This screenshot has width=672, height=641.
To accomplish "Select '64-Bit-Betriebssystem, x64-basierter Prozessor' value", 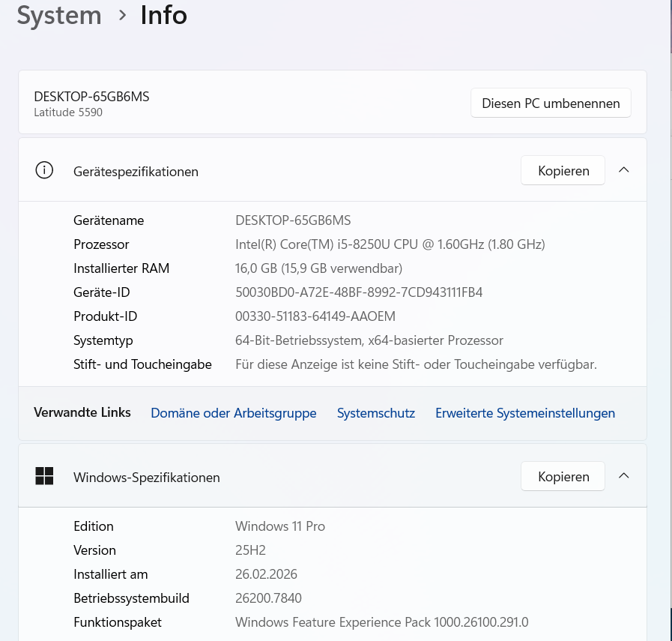I will pos(369,340).
